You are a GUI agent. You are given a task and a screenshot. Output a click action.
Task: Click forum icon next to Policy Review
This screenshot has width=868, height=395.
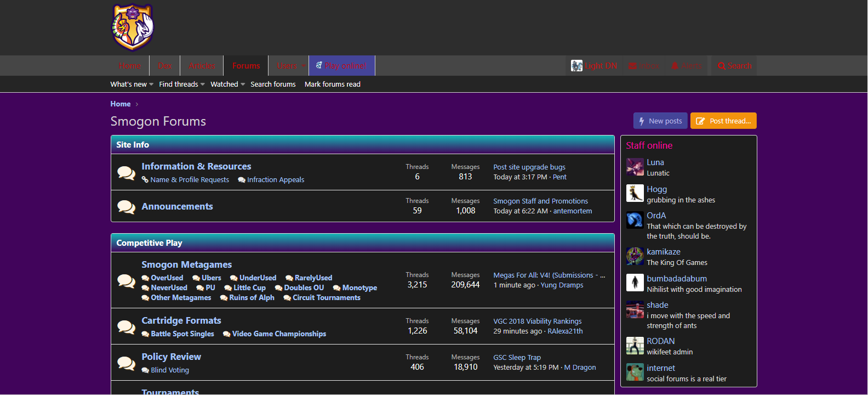126,363
